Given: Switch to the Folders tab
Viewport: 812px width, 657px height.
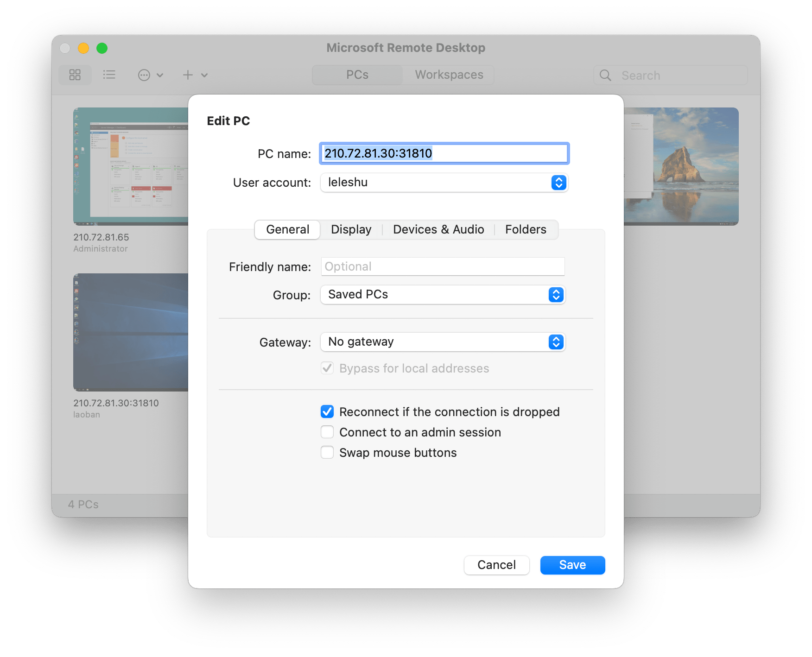Looking at the screenshot, I should pos(526,230).
